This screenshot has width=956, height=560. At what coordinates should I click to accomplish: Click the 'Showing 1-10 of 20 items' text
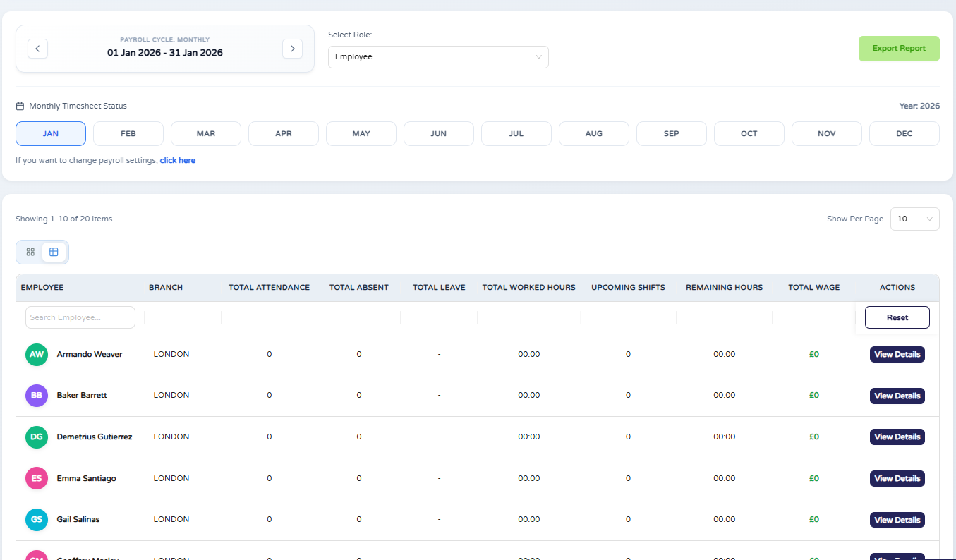coord(65,219)
